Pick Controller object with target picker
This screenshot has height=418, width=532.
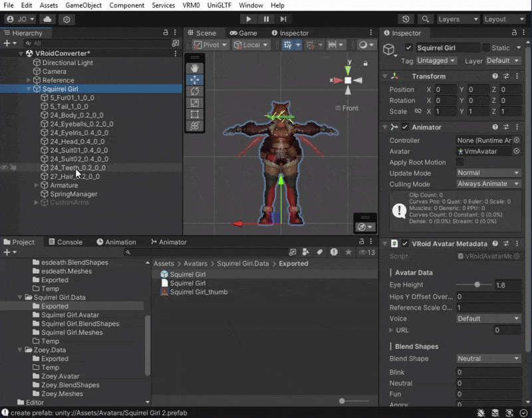517,140
